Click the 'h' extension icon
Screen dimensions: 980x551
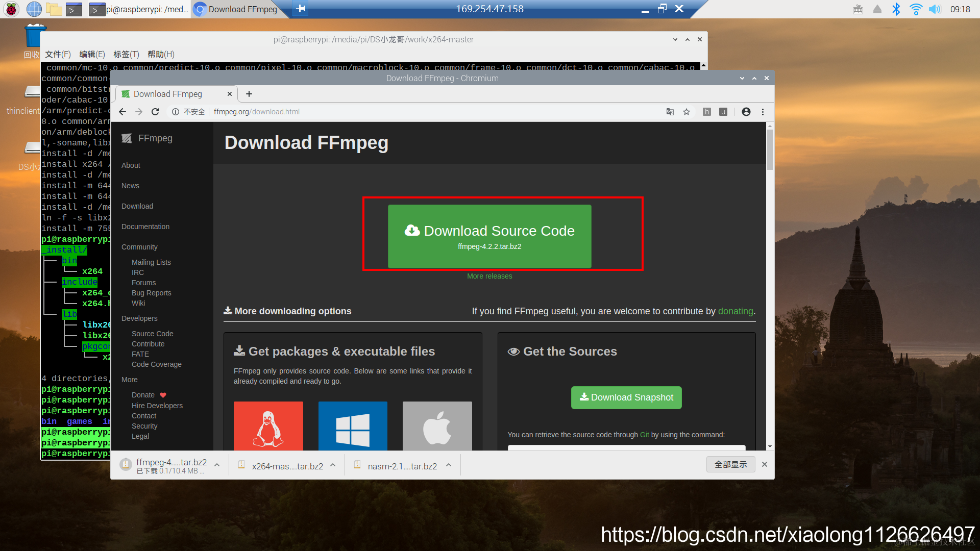click(x=707, y=112)
